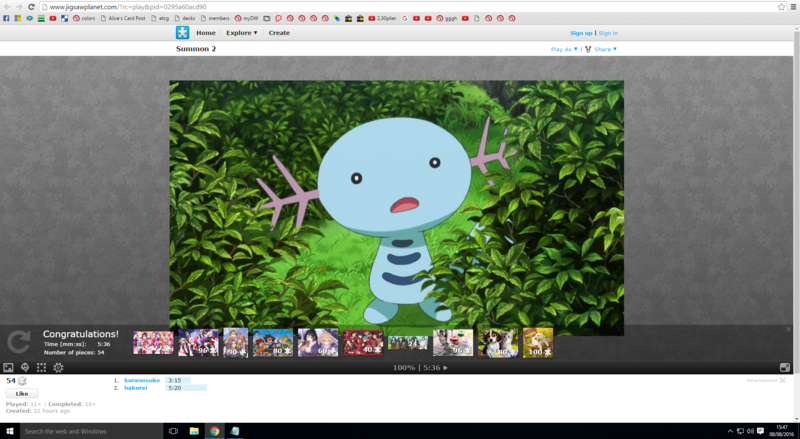Open the Alice's Card Post bookmark
Image resolution: width=800 pixels, height=439 pixels.
pyautogui.click(x=123, y=18)
